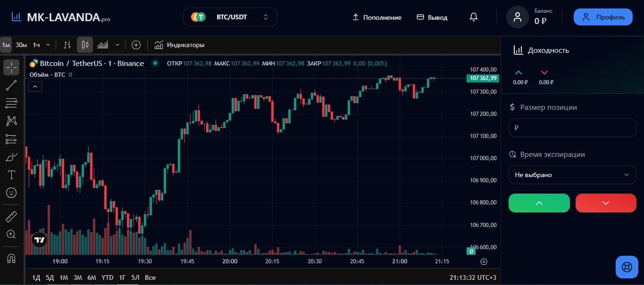The height and width of the screenshot is (285, 644).
Task: Click the current price label 107 362,99
Action: click(x=483, y=78)
